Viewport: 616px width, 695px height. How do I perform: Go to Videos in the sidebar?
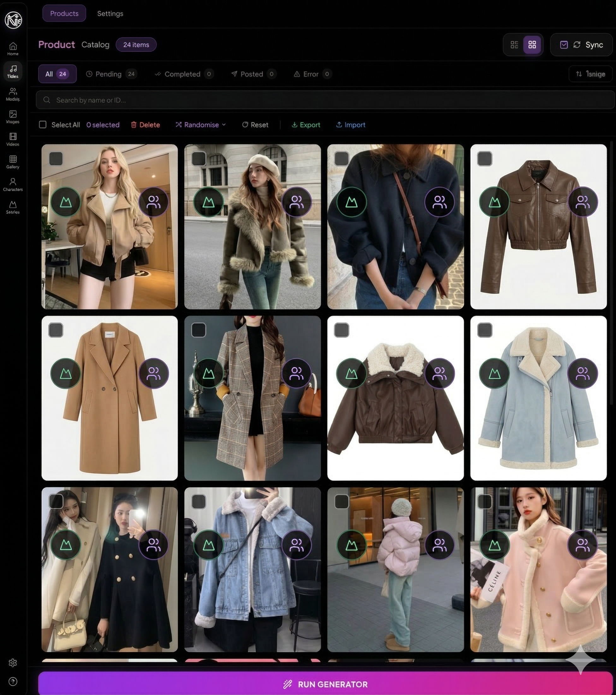click(13, 140)
